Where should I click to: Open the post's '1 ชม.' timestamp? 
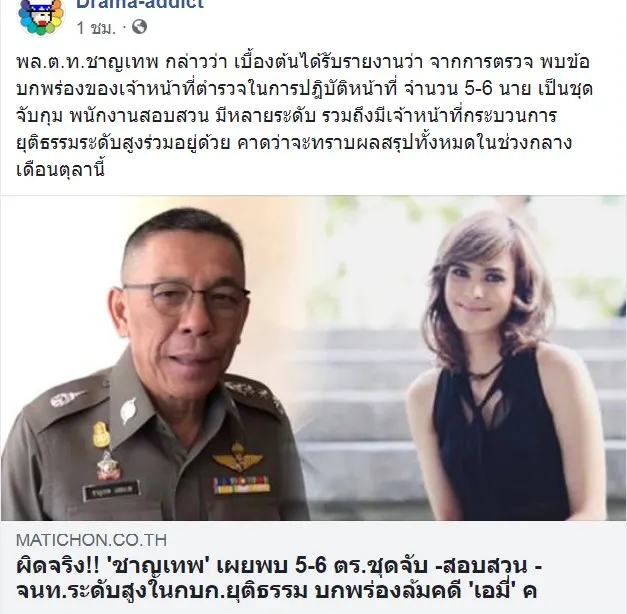point(96,28)
